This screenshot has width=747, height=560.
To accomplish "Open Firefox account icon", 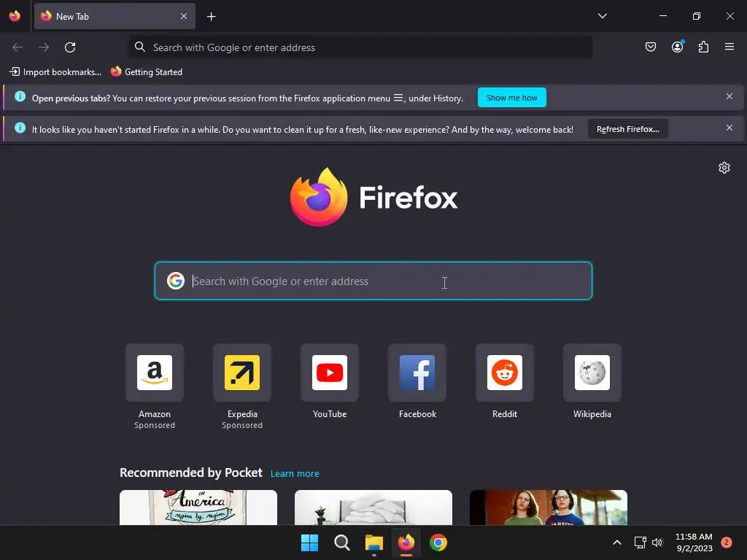I will click(677, 47).
